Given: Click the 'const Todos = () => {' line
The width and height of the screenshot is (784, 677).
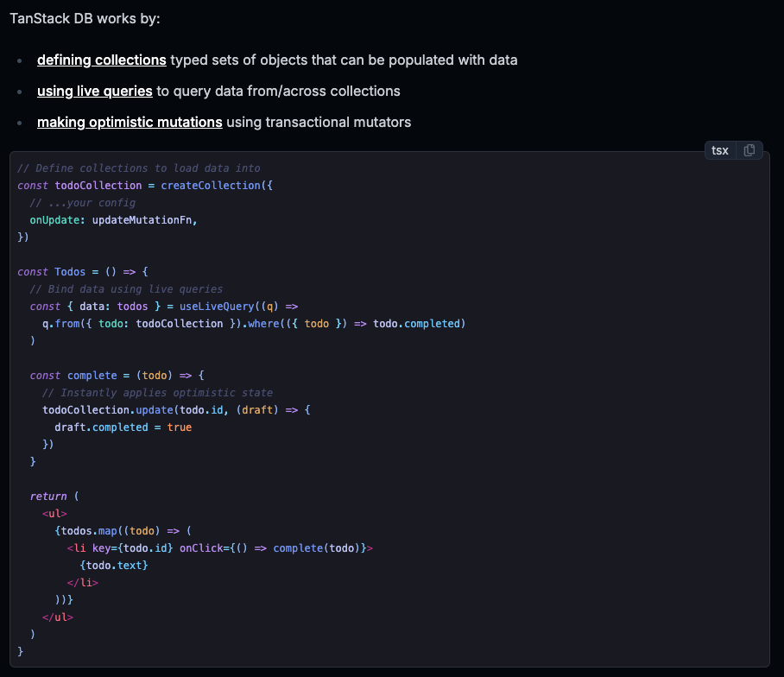Looking at the screenshot, I should [83, 271].
